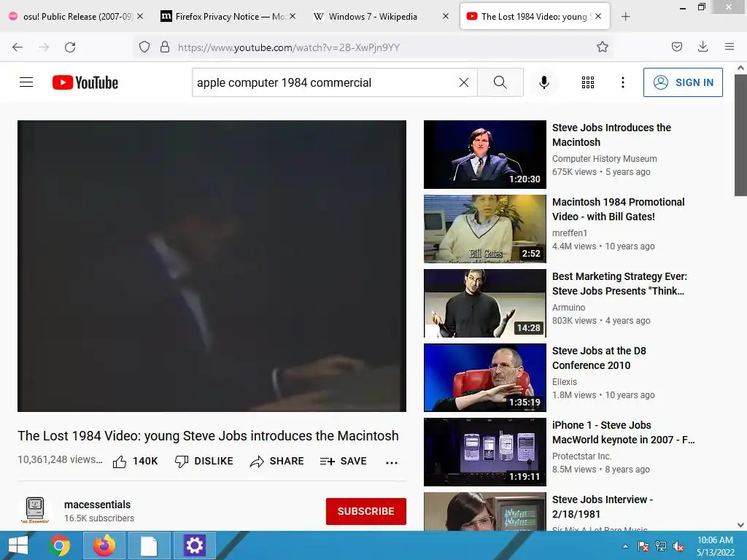Go forward with the browser forward arrow
This screenshot has width=747, height=560.
(44, 47)
